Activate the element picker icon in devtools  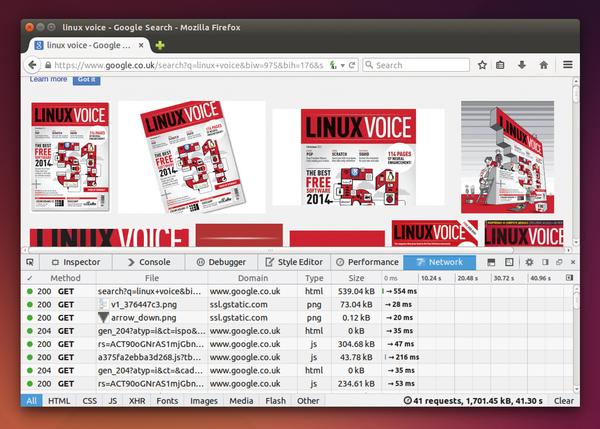tap(30, 262)
